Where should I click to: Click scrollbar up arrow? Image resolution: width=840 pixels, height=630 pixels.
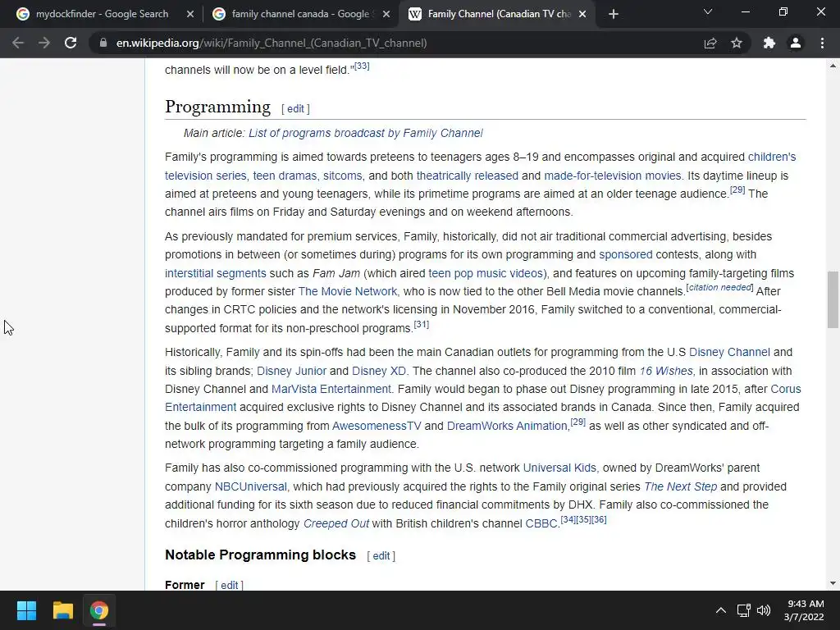pyautogui.click(x=833, y=66)
